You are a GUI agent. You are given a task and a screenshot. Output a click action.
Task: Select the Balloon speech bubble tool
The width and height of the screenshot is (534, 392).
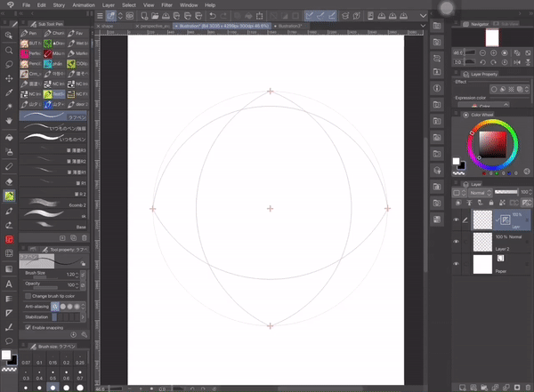pyautogui.click(x=9, y=340)
